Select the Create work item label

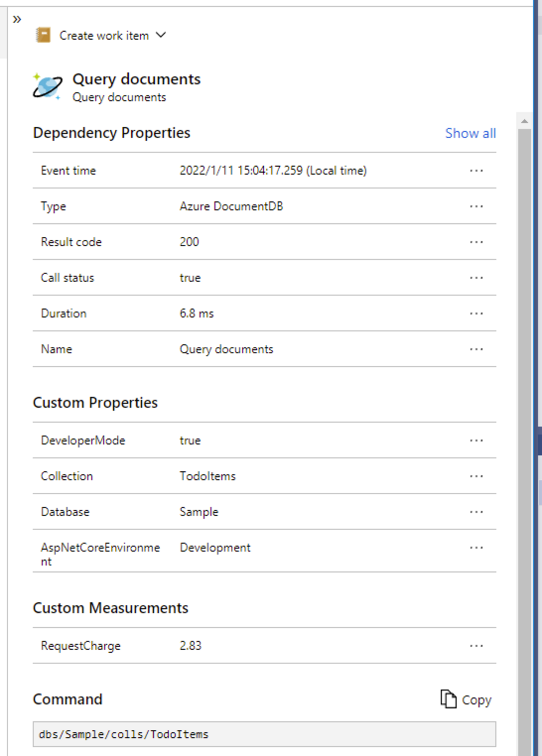[x=104, y=36]
